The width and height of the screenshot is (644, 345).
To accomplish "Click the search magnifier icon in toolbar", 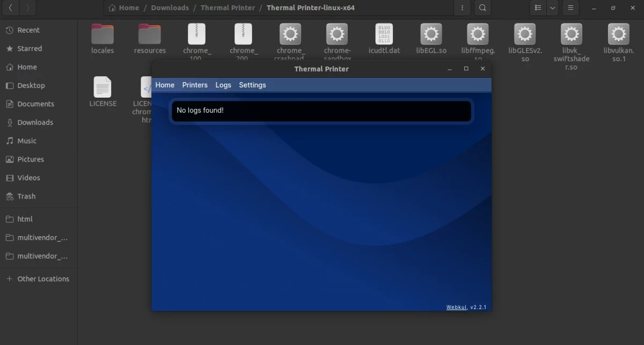I will [482, 8].
